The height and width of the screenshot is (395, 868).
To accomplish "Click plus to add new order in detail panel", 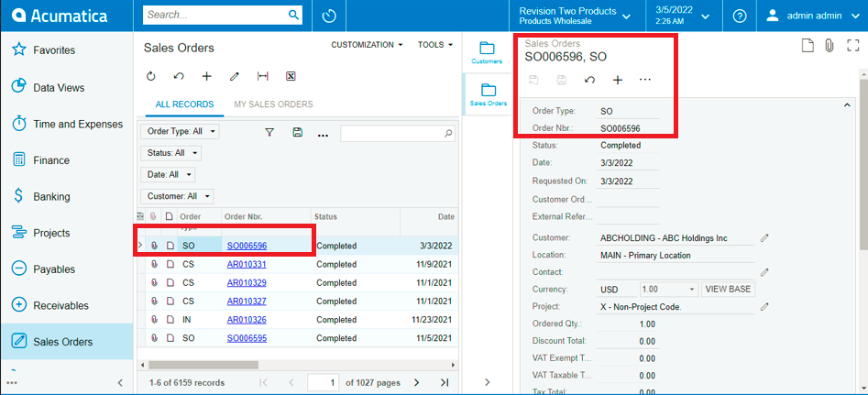I will [x=618, y=80].
